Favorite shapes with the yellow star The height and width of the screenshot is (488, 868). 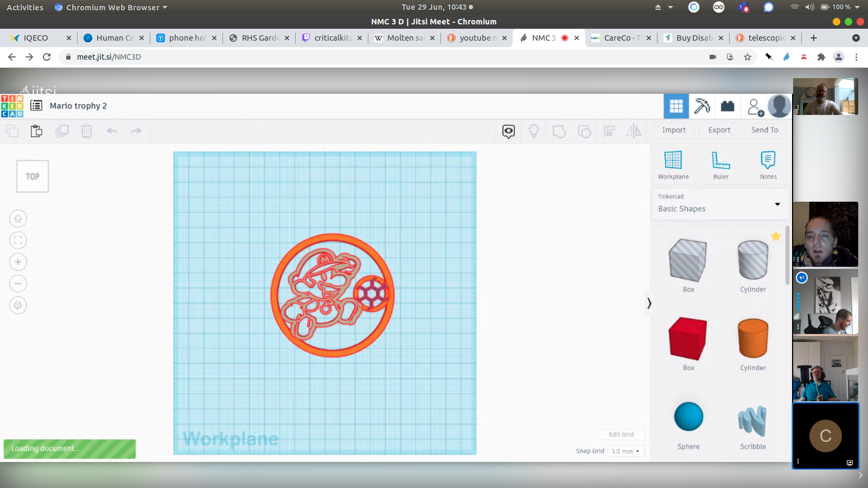pos(776,236)
